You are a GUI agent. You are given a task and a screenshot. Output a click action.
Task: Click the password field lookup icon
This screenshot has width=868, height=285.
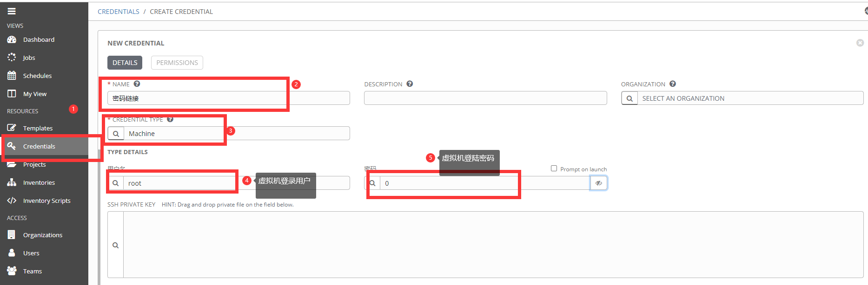pyautogui.click(x=372, y=183)
